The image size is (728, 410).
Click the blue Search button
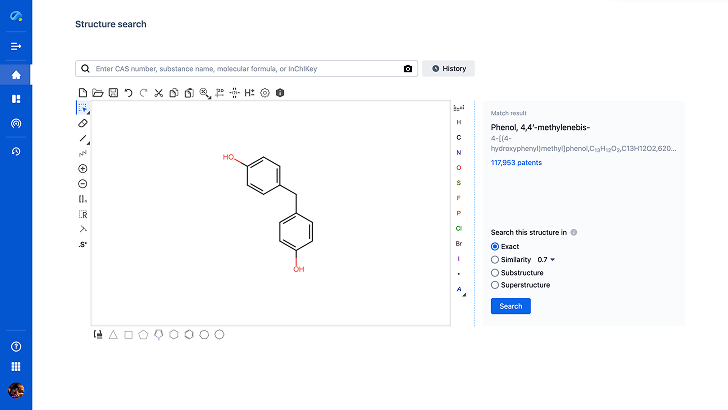tap(510, 306)
